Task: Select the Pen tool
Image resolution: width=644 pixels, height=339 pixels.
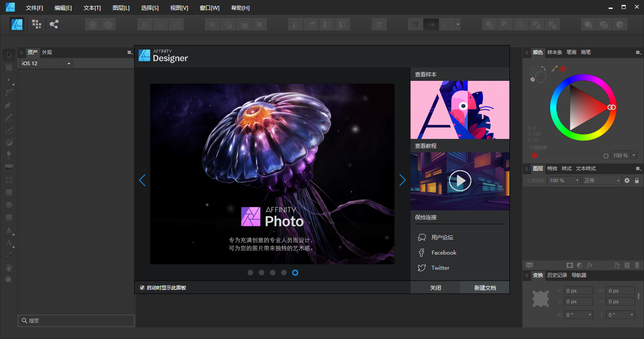Action: click(x=9, y=105)
